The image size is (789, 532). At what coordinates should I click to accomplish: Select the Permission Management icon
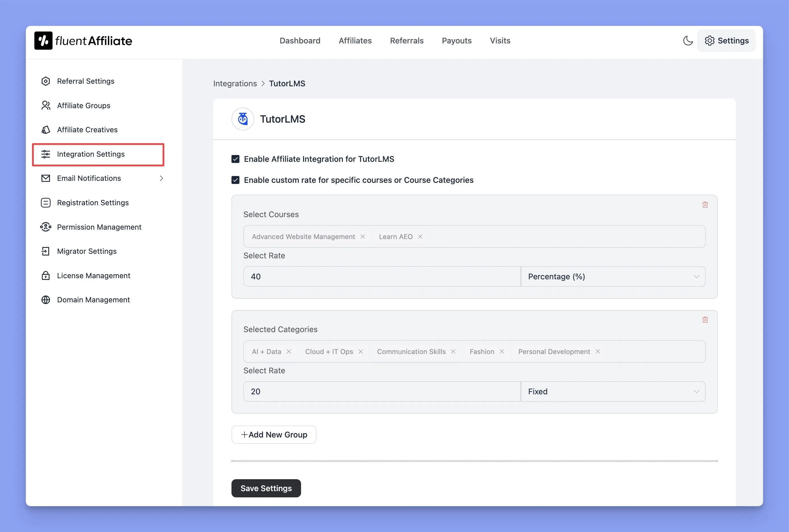tap(45, 227)
